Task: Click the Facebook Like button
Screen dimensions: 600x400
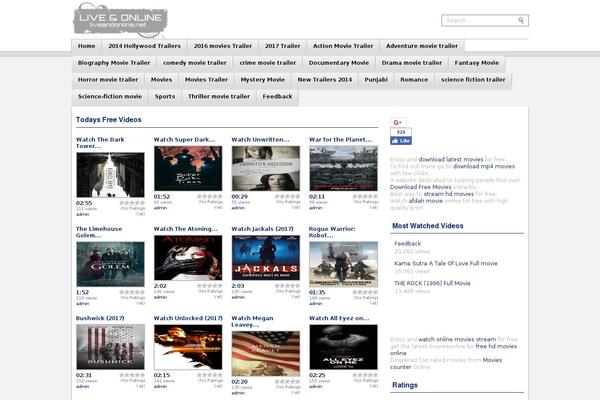Action: 401,141
